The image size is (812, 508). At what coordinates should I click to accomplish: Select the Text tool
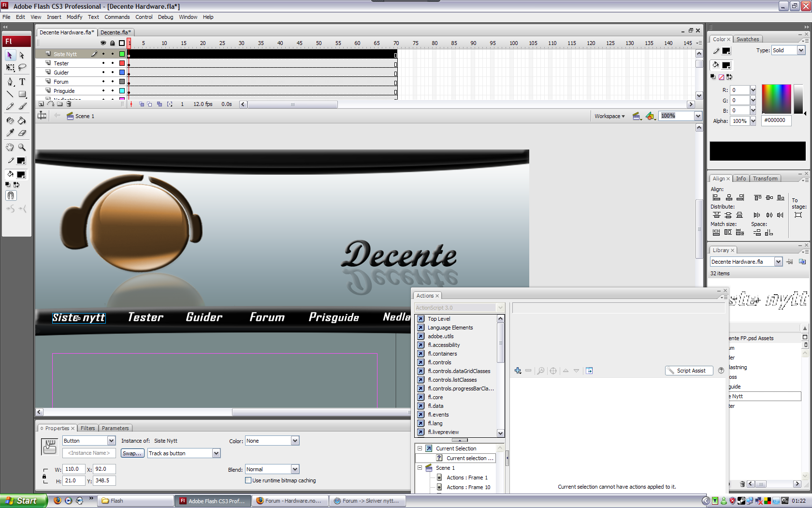[22, 82]
